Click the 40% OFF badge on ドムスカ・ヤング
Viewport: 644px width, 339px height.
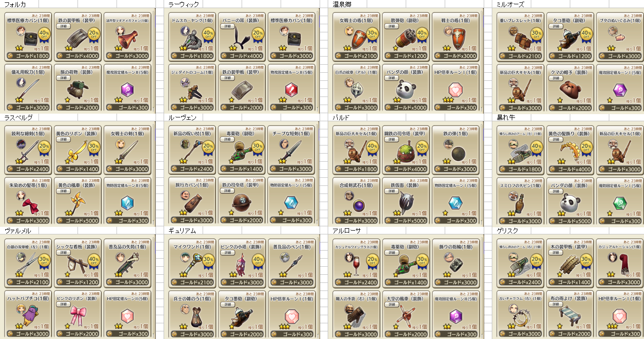point(208,35)
